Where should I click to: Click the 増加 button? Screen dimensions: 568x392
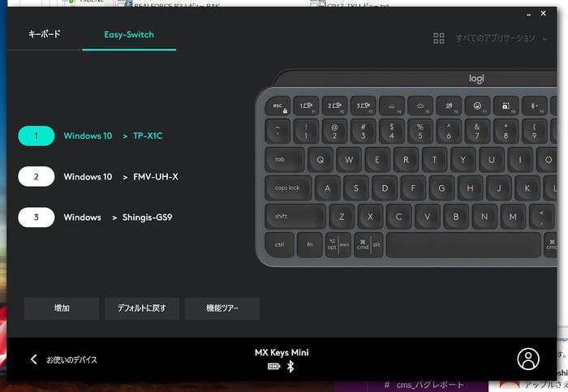62,308
